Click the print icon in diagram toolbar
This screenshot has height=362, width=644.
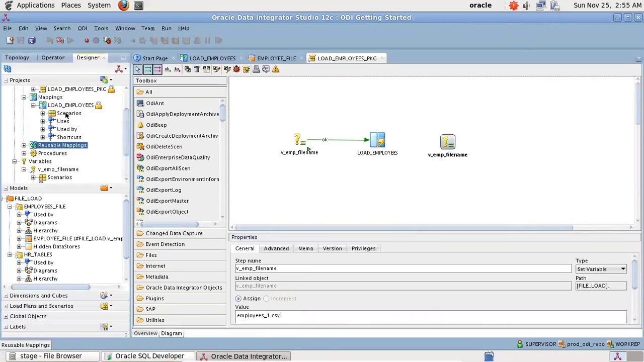pyautogui.click(x=256, y=69)
